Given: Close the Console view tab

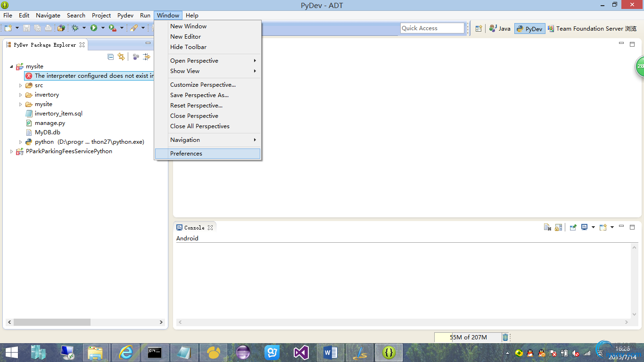Looking at the screenshot, I should coord(210,228).
